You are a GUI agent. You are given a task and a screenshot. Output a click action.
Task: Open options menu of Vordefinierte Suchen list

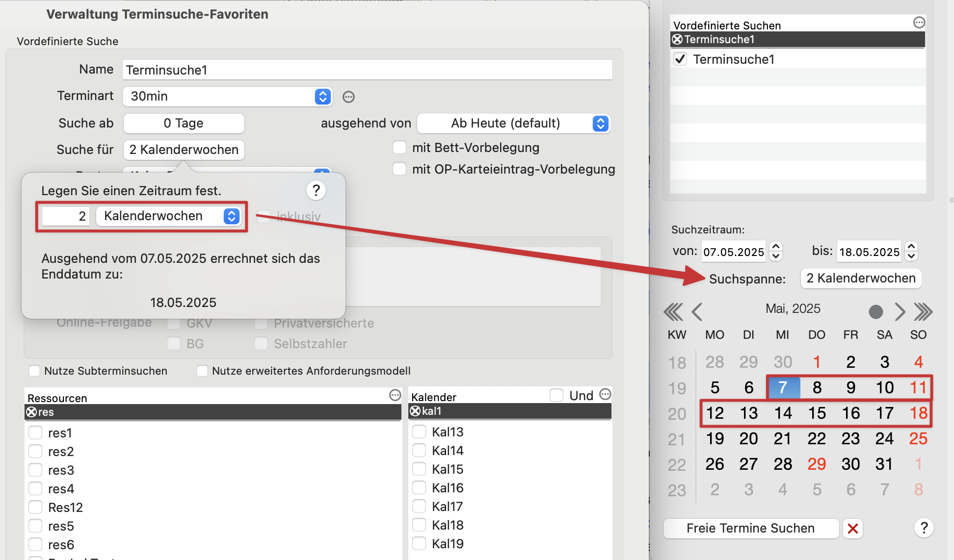coord(919,23)
